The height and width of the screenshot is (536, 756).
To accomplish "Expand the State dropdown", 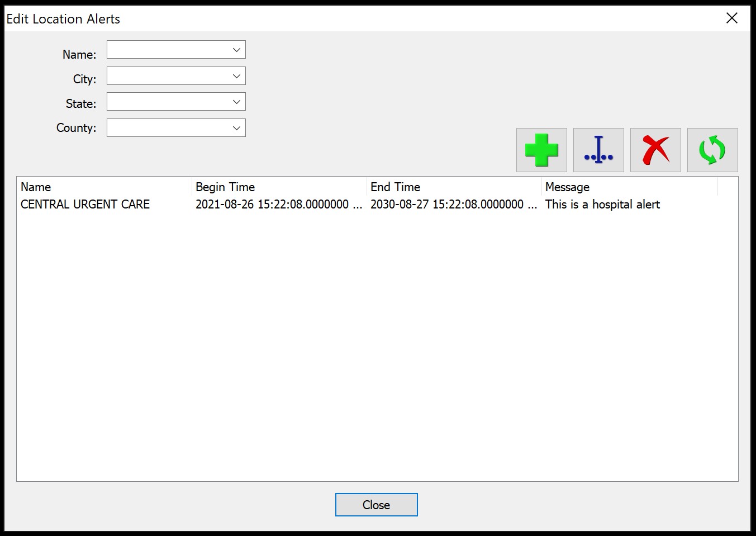I will click(176, 102).
